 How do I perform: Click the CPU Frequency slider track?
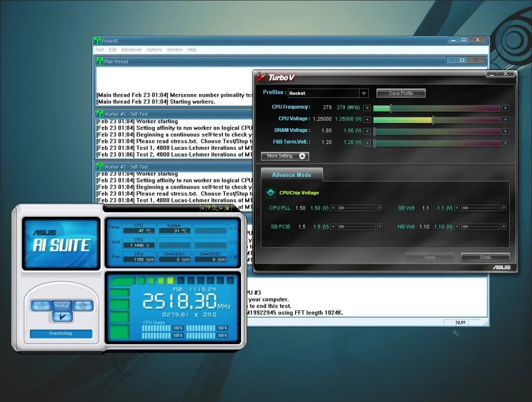[x=436, y=108]
